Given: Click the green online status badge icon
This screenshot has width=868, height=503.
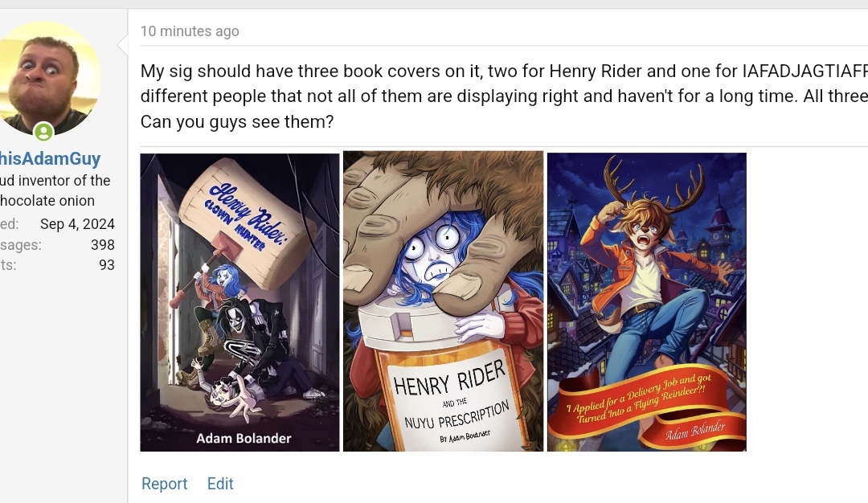Looking at the screenshot, I should 43,132.
